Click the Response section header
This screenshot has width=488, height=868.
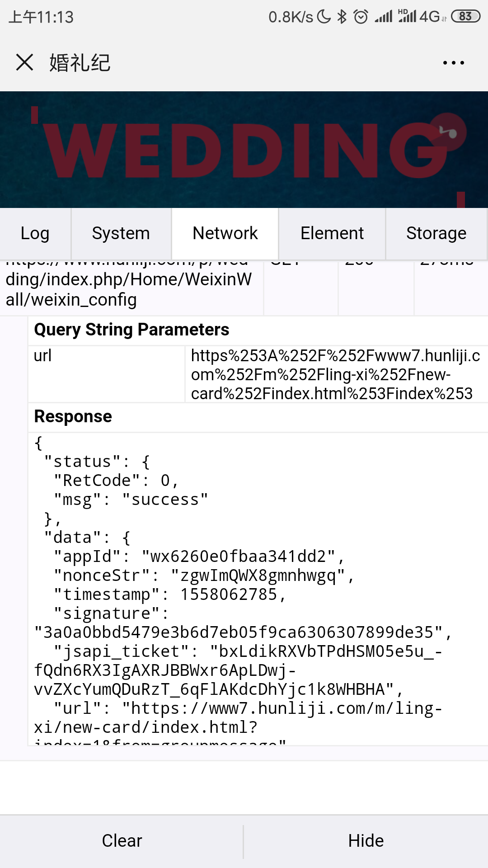click(73, 416)
